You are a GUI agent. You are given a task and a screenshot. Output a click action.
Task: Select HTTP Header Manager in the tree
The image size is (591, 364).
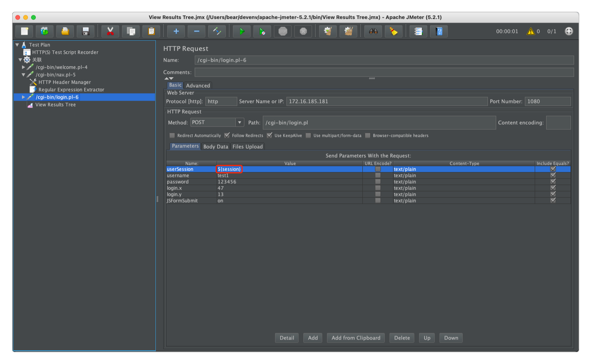point(65,82)
